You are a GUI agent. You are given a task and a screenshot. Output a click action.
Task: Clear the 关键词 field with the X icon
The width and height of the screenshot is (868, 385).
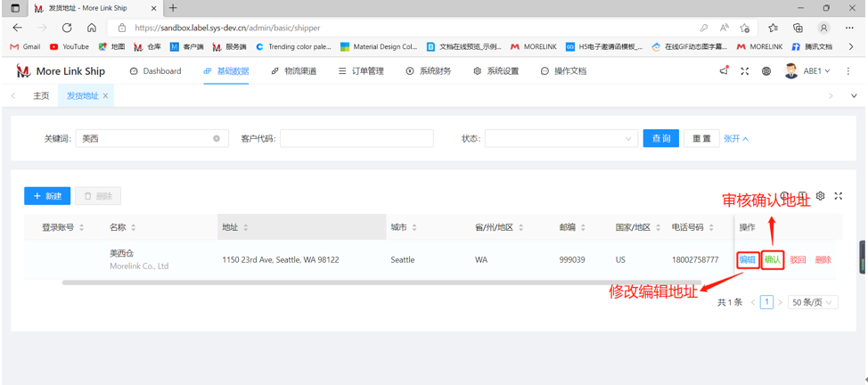tap(217, 139)
